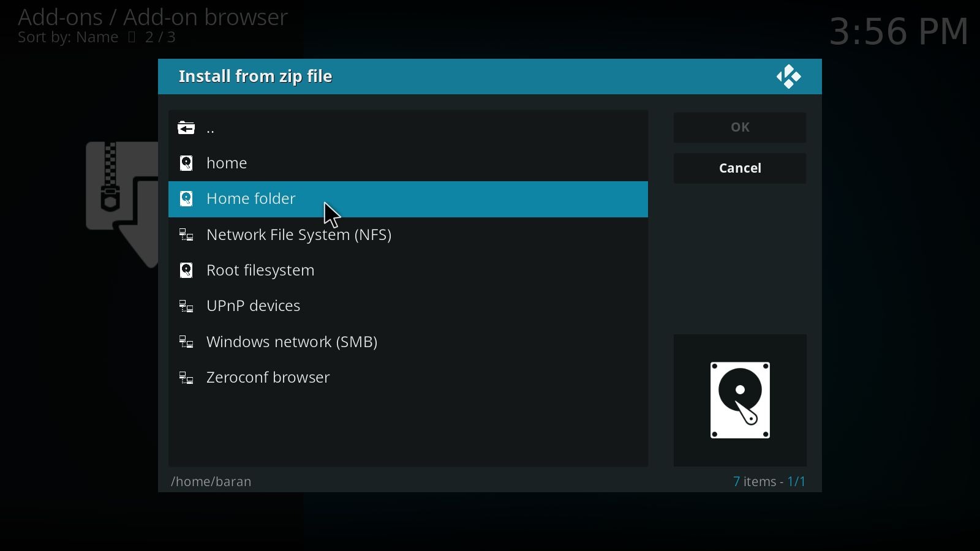The image size is (980, 551).
Task: Click the large hard drive preview thumbnail
Action: pos(740,400)
